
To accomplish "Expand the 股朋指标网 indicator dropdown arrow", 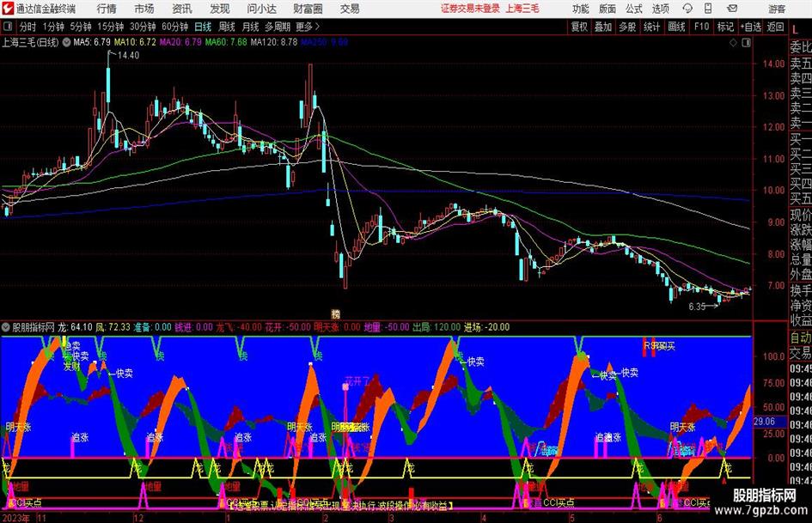I will [x=6, y=327].
